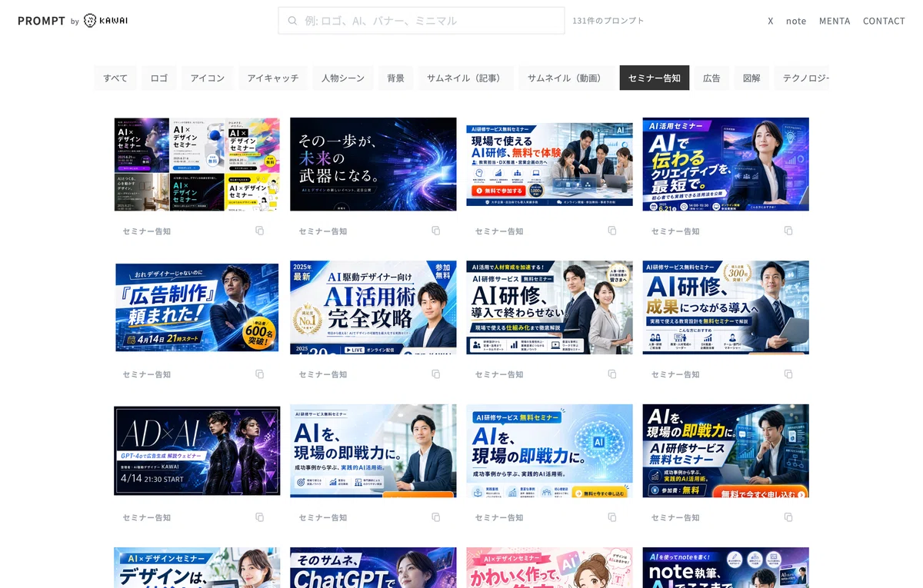Viewport: 923px width, 588px height.
Task: Copy prompt for the AI研修、導入で終わらせない card
Action: [x=611, y=374]
